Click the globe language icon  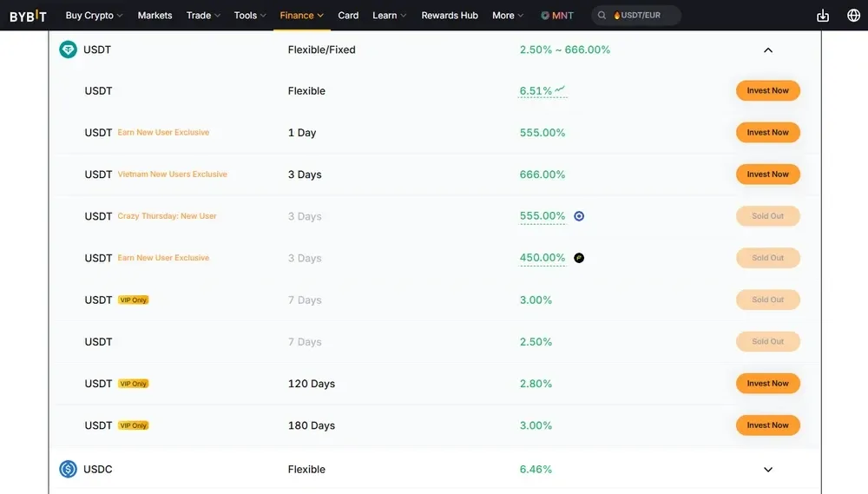[853, 16]
